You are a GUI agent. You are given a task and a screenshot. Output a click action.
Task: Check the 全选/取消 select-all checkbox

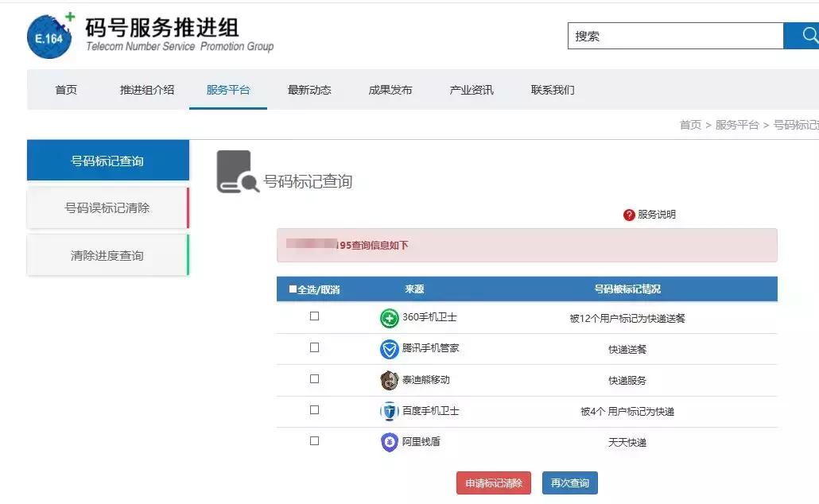tap(293, 289)
